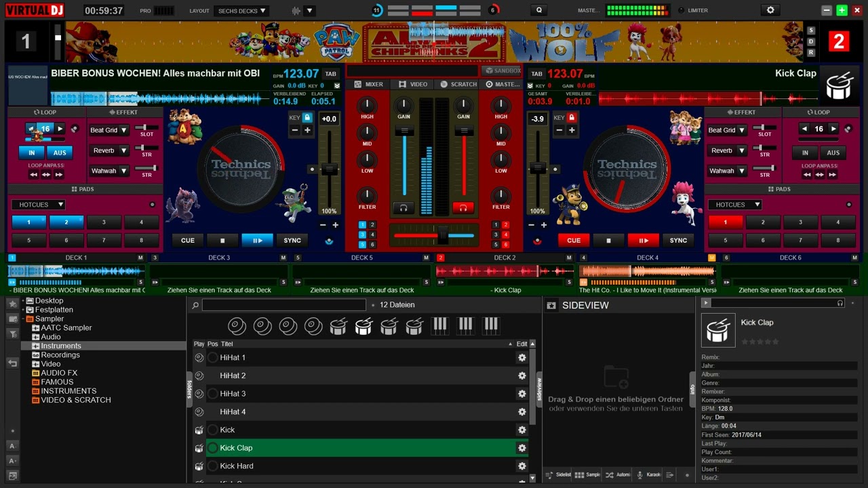Viewport: 868px width, 488px height.
Task: Click right deck stop button
Action: point(608,241)
